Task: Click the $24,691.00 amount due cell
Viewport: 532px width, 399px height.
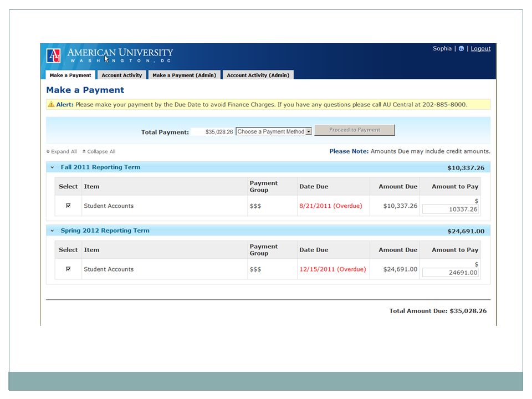Action: (x=400, y=269)
